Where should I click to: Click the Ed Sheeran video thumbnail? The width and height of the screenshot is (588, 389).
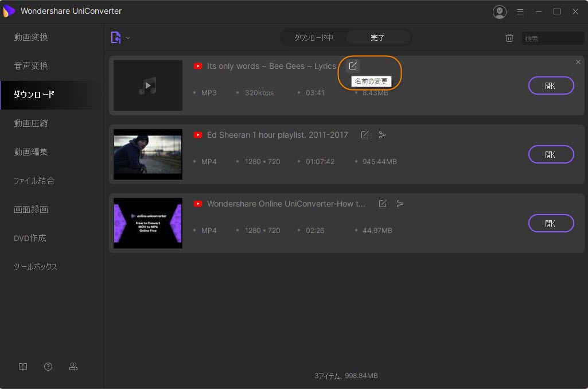pos(148,154)
